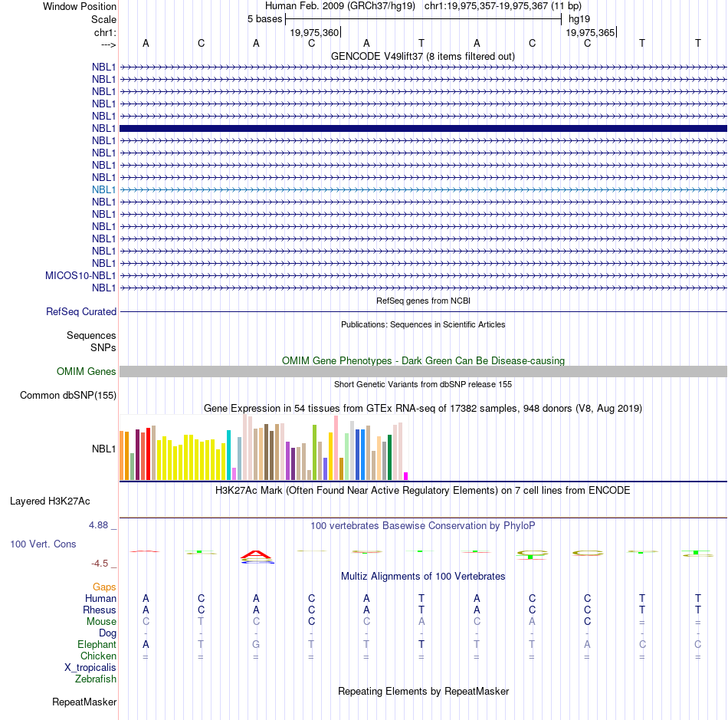Click the -4.5 PhyloP lower limit
The image size is (728, 720).
tap(100, 564)
